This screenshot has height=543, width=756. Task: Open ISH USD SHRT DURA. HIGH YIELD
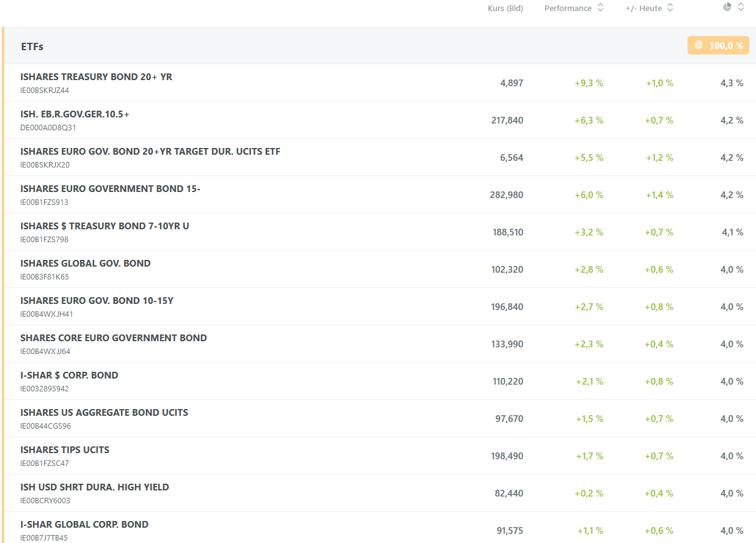(94, 487)
